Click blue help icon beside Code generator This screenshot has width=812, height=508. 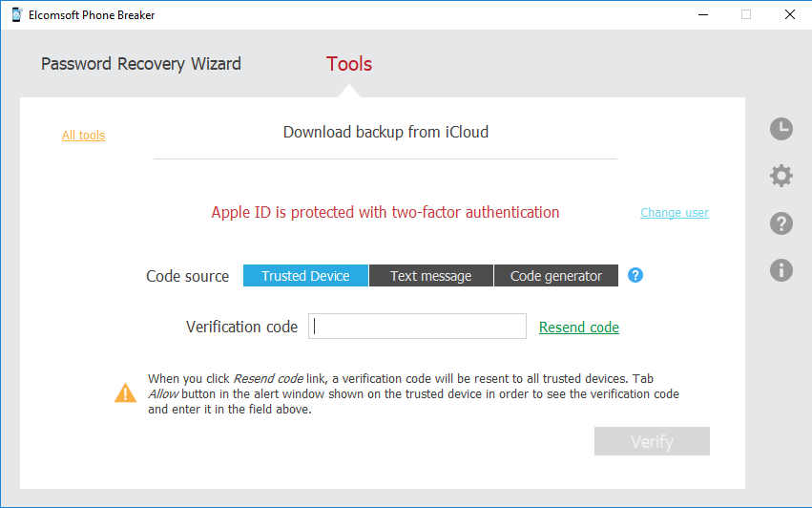635,275
